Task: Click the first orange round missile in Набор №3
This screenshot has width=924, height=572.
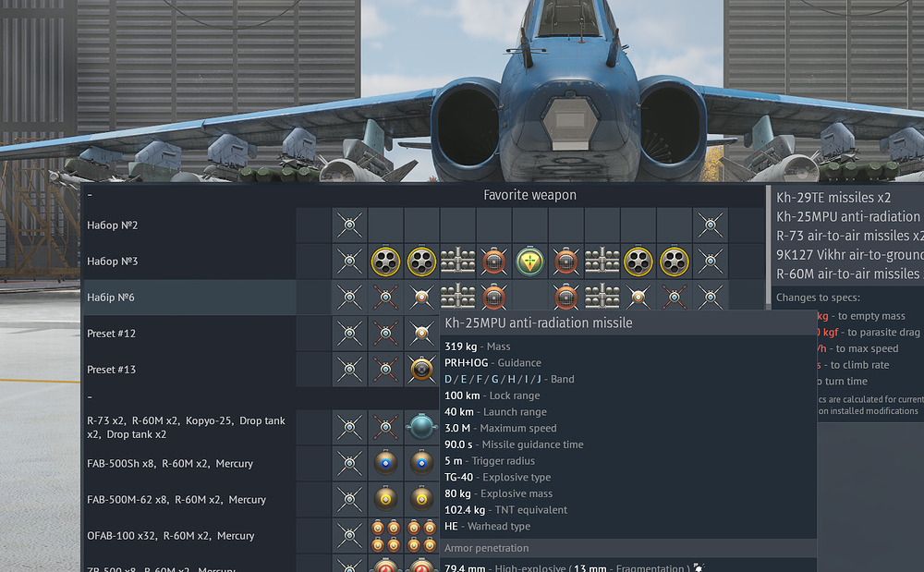Action: pyautogui.click(x=493, y=261)
